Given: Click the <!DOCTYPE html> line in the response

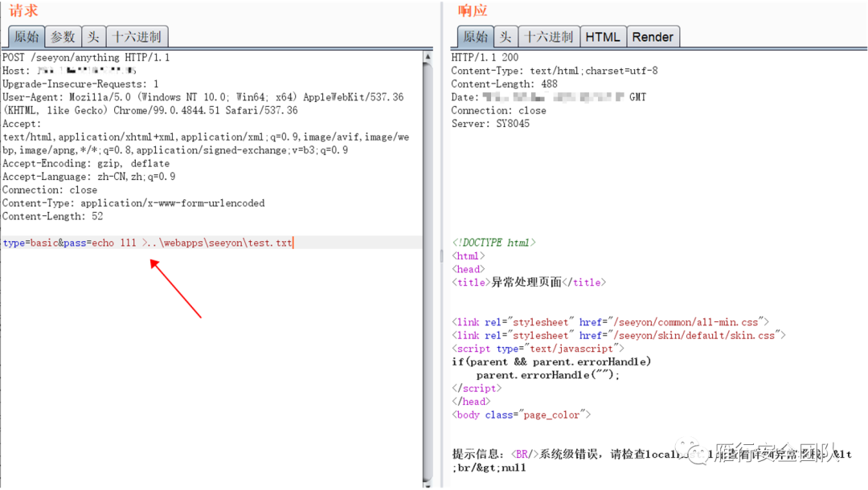Looking at the screenshot, I should (x=493, y=243).
